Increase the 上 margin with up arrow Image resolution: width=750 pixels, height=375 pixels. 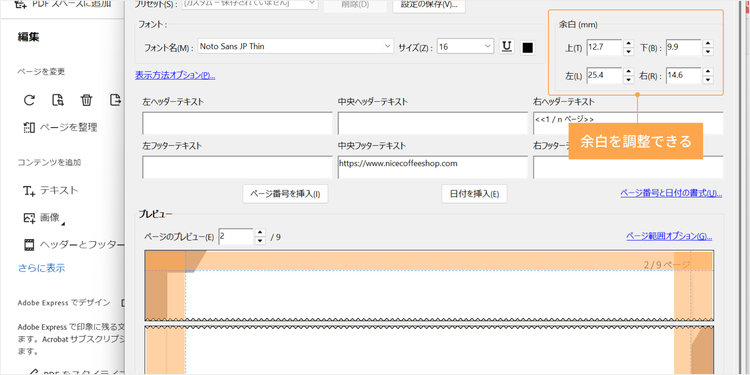tap(629, 44)
